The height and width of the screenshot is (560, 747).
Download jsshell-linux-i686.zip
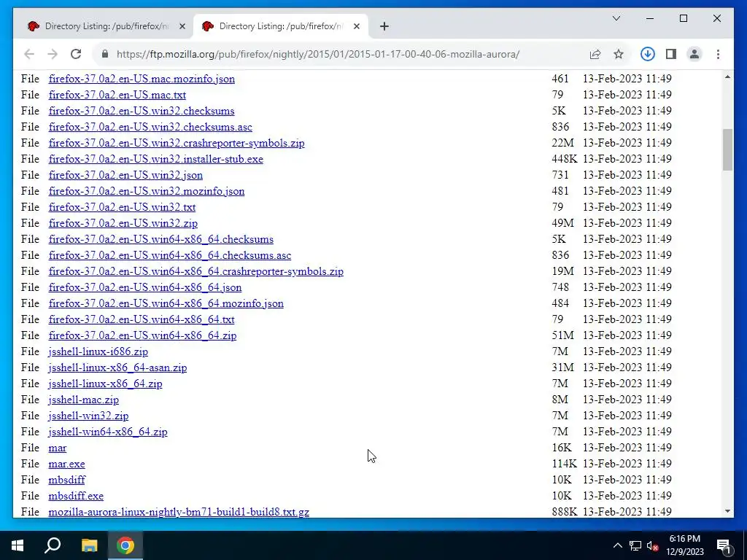[x=98, y=351]
